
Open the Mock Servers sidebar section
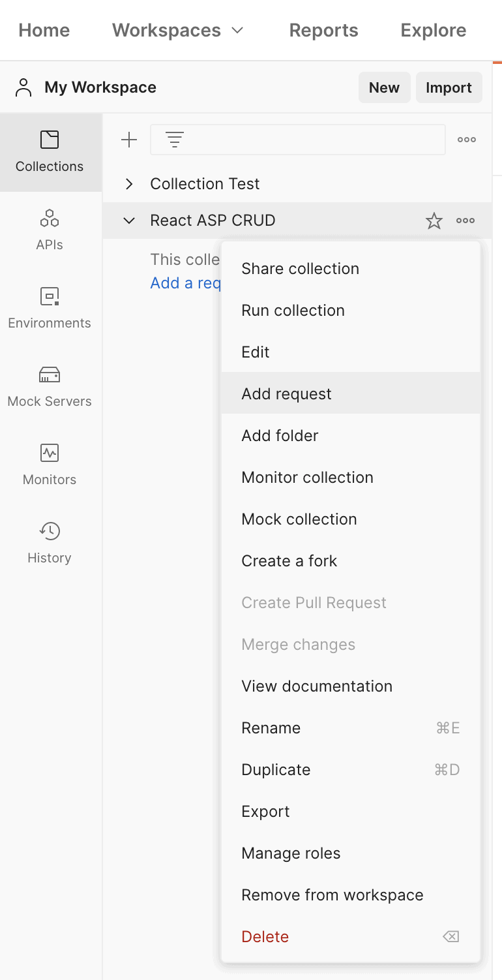(x=50, y=387)
